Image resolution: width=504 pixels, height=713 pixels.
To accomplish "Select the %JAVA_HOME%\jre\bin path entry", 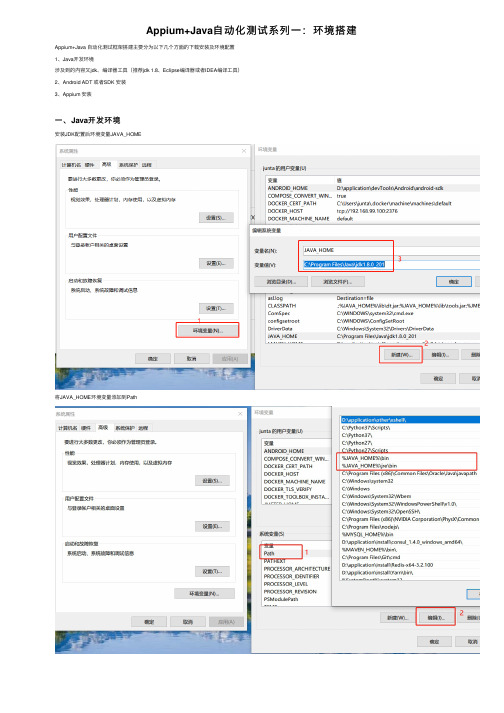I will point(410,466).
